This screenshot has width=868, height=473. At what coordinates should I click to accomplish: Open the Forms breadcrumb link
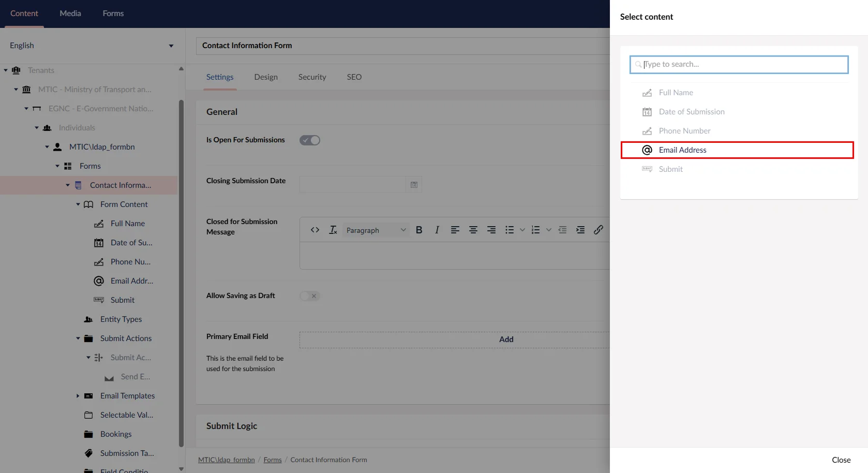coord(273,460)
